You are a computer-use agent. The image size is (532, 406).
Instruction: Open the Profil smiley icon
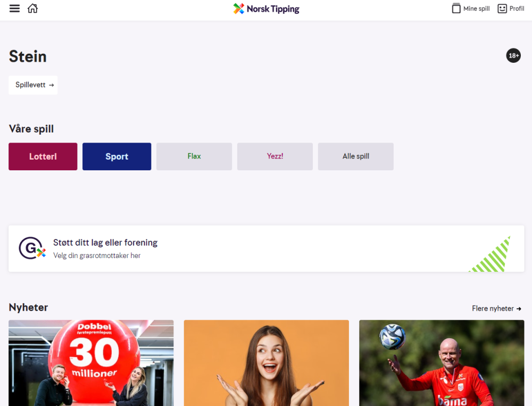point(502,9)
